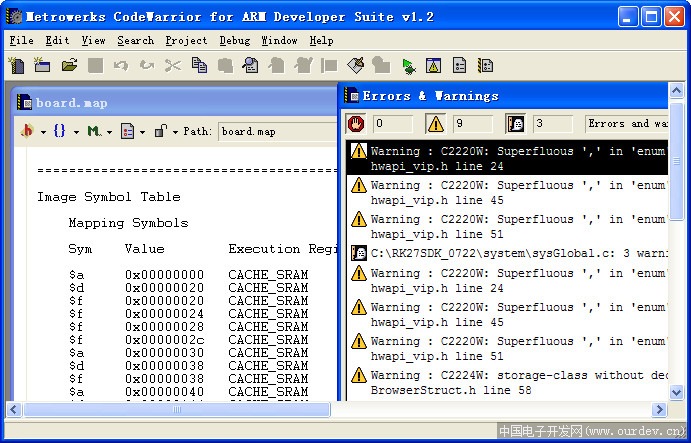This screenshot has height=443, width=691.
Task: Open the document settings dropdown
Action: click(133, 131)
